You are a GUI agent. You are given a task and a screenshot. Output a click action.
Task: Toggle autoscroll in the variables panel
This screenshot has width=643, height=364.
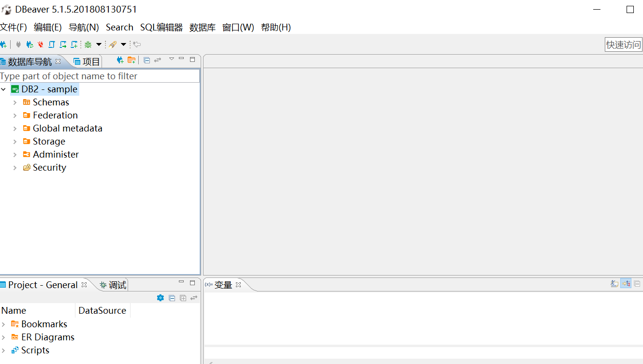pos(626,283)
